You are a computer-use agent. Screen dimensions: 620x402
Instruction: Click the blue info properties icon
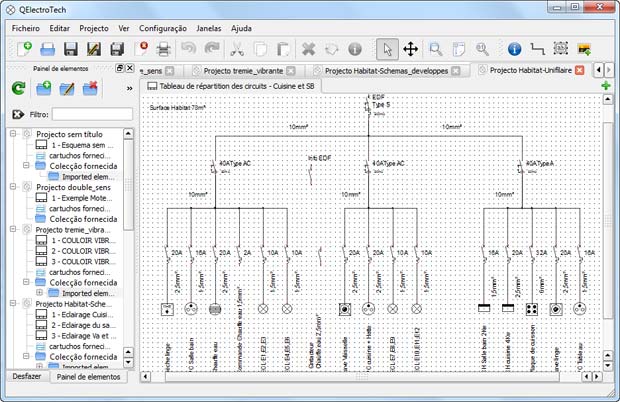tap(514, 48)
